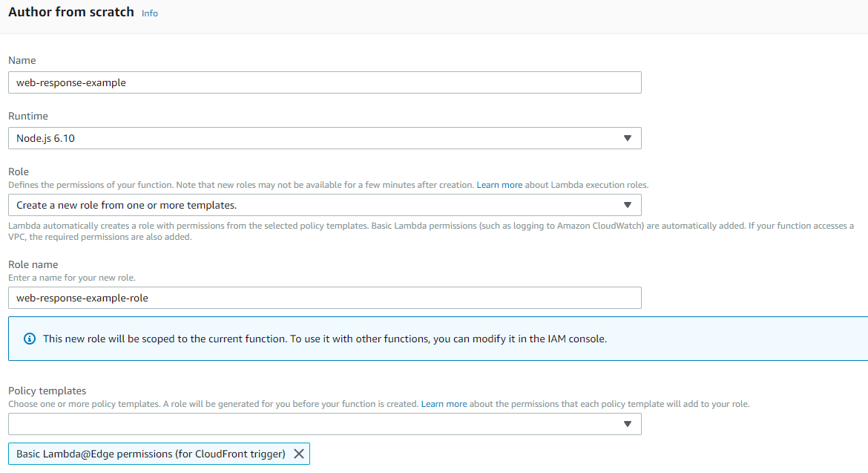Remove the Basic Lambda@Edge permissions policy tag
The height and width of the screenshot is (473, 868).
click(x=300, y=453)
